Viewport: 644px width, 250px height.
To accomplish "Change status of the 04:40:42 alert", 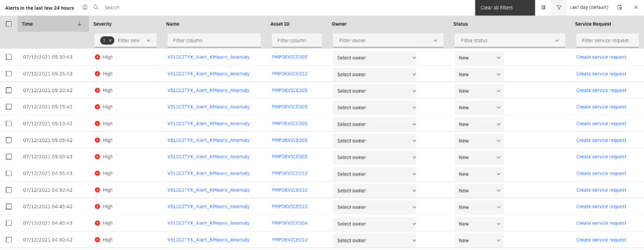I will [x=479, y=241].
